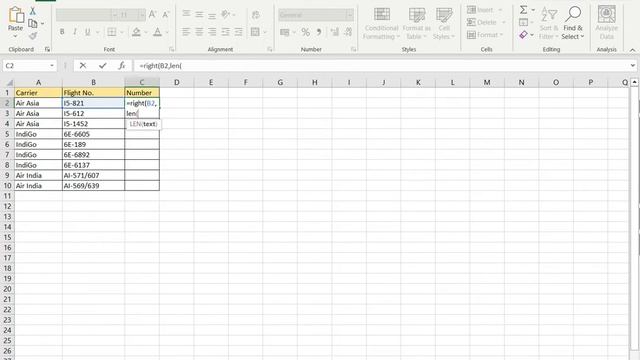The image size is (640, 360).
Task: Click the Decrease Indent icon
Action: (x=225, y=32)
